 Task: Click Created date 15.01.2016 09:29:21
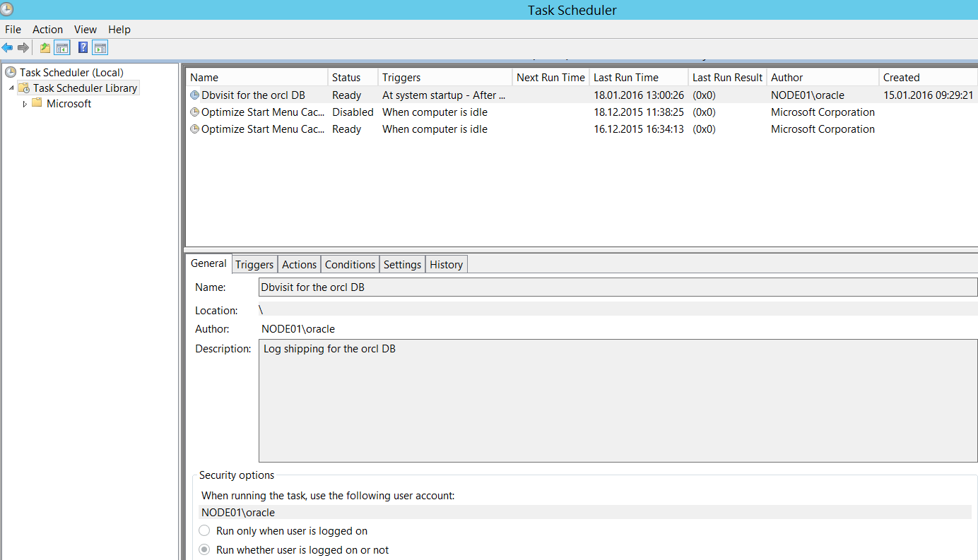[929, 95]
